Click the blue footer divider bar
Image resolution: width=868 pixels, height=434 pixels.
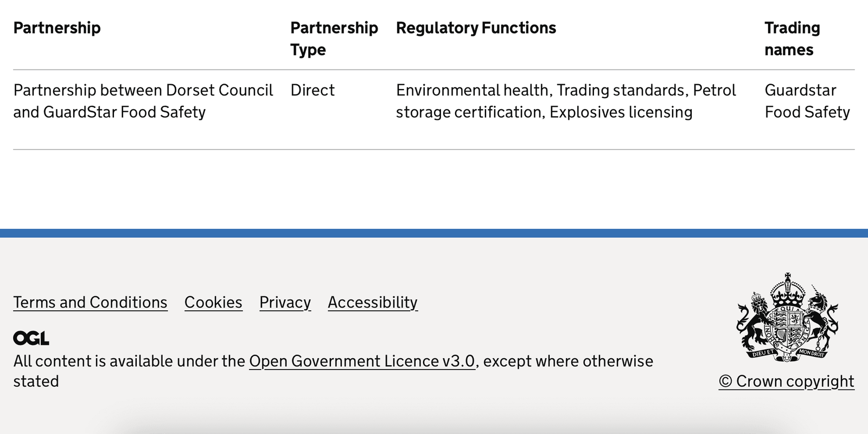click(x=434, y=233)
